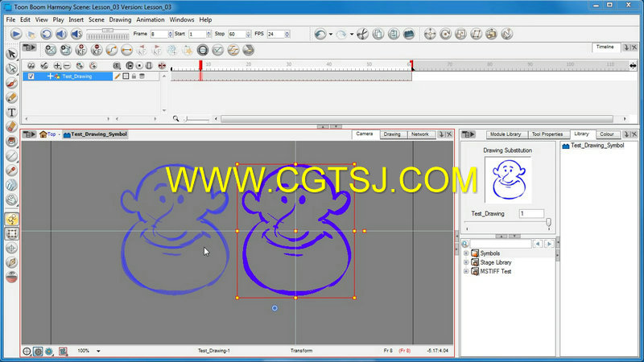Switch to the Colour tab

(x=607, y=134)
